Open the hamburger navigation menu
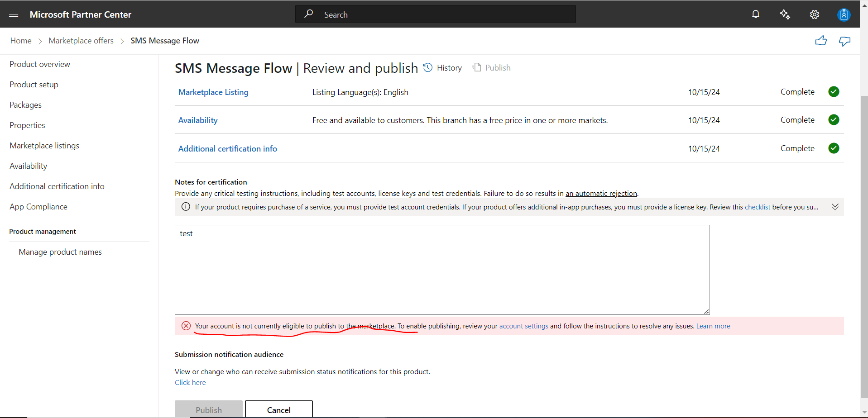Image resolution: width=868 pixels, height=418 pixels. pyautogui.click(x=13, y=14)
